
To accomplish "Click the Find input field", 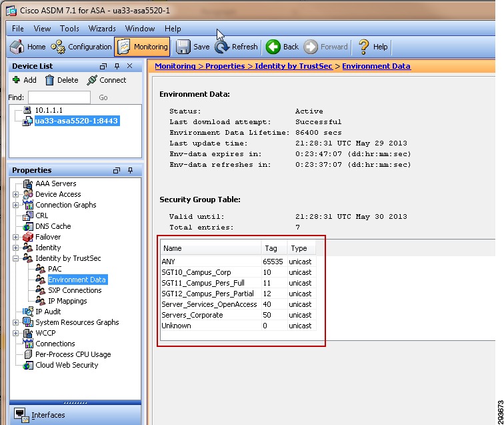I will point(59,97).
